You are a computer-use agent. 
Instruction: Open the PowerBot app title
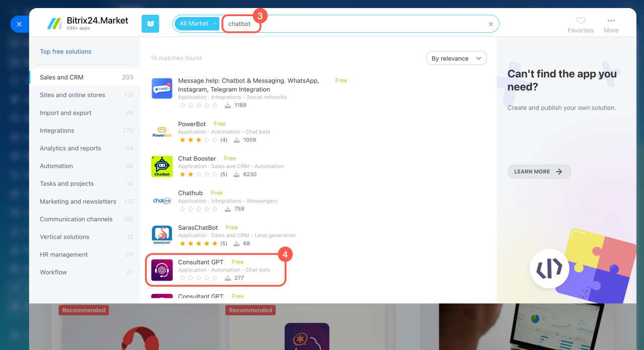[x=192, y=124]
